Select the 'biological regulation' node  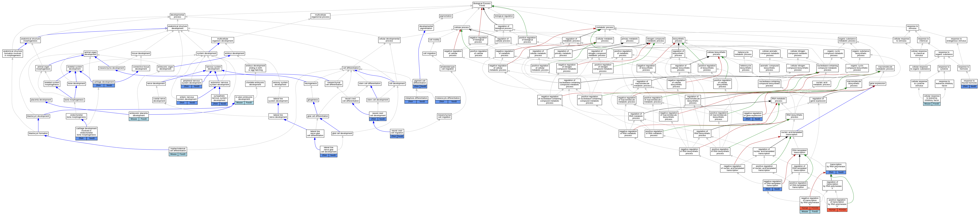click(x=504, y=16)
